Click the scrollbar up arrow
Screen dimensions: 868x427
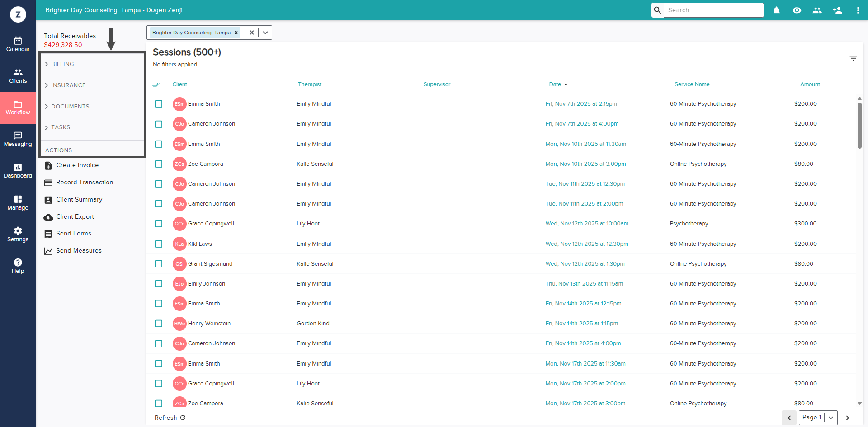click(x=859, y=98)
